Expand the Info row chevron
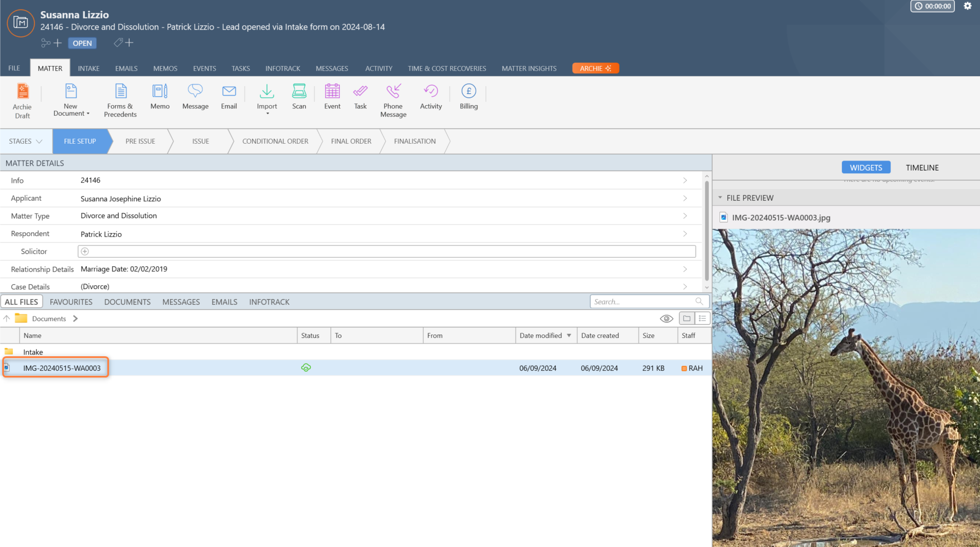The image size is (980, 547). [685, 180]
